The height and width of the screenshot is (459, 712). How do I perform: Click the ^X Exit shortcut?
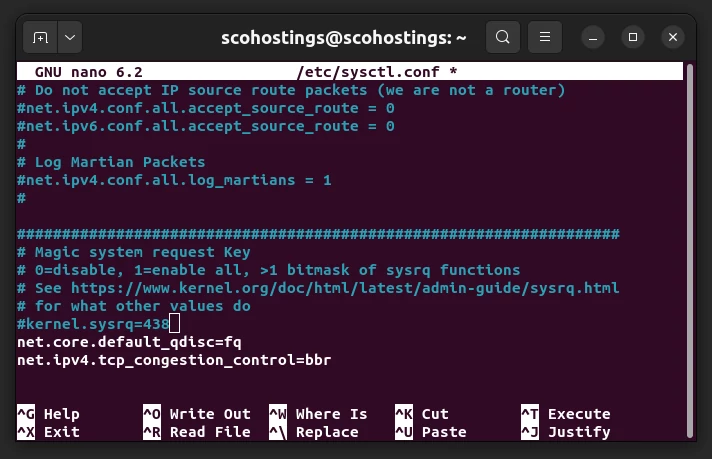point(49,432)
